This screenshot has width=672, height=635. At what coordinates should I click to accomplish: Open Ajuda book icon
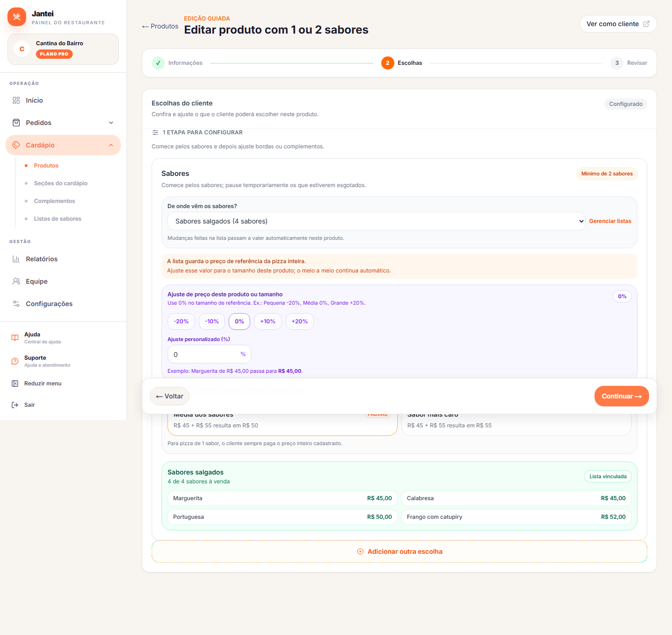click(x=15, y=338)
